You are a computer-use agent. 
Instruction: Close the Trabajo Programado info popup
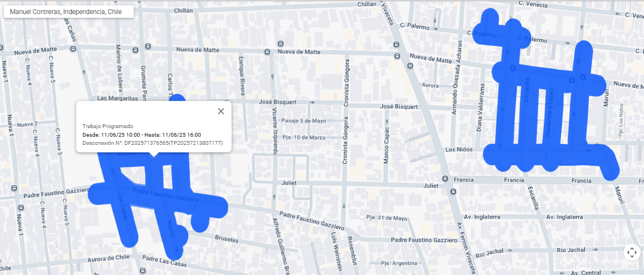221,111
